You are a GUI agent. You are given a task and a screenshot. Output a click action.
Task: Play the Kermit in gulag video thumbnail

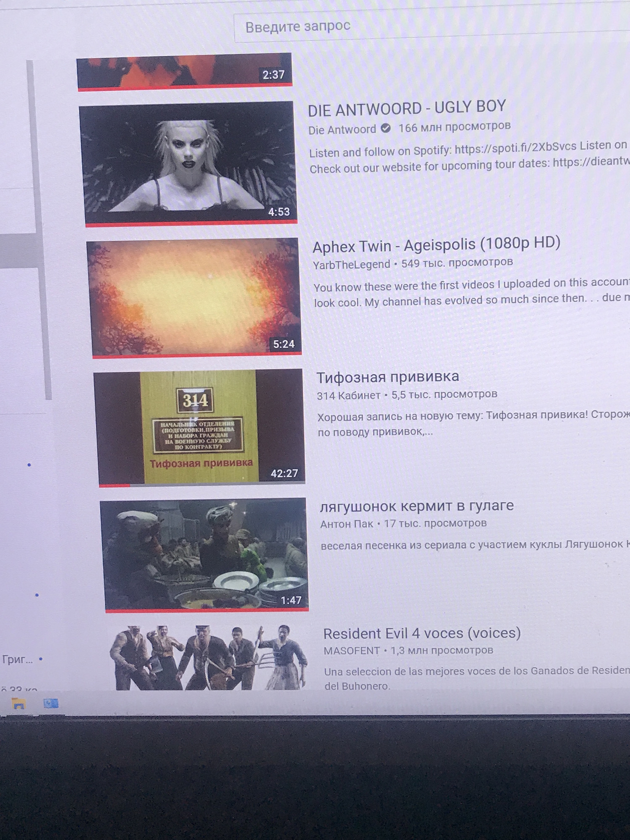(x=204, y=555)
